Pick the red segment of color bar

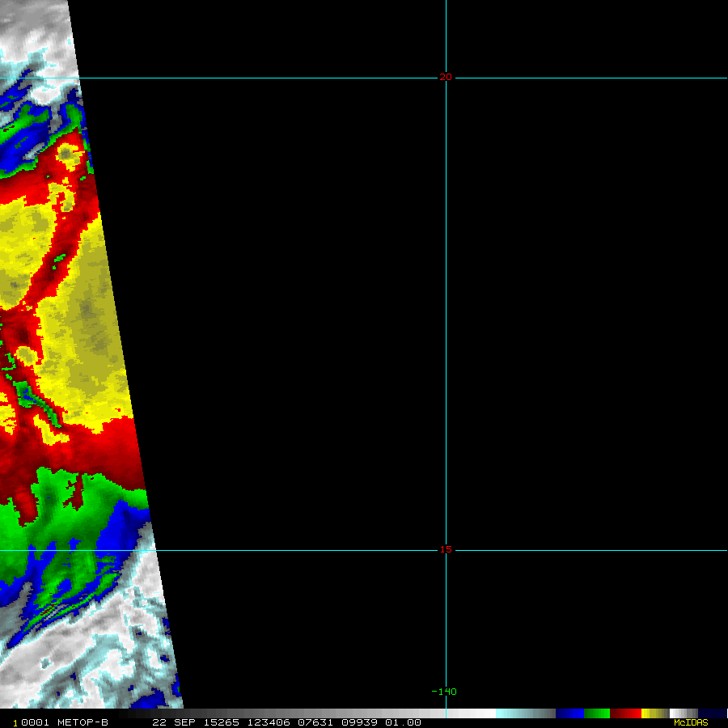tap(625, 713)
